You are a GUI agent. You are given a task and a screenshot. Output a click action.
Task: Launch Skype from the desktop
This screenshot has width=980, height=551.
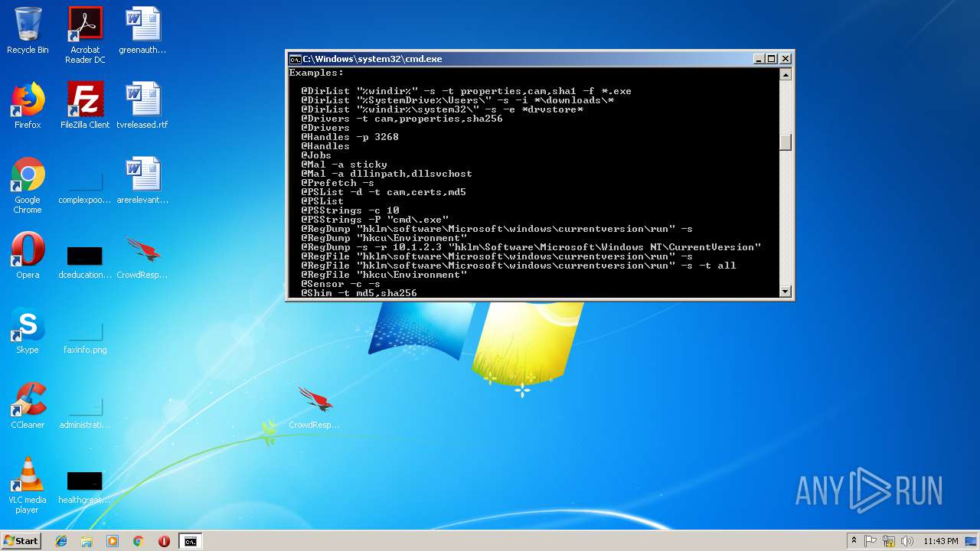28,331
